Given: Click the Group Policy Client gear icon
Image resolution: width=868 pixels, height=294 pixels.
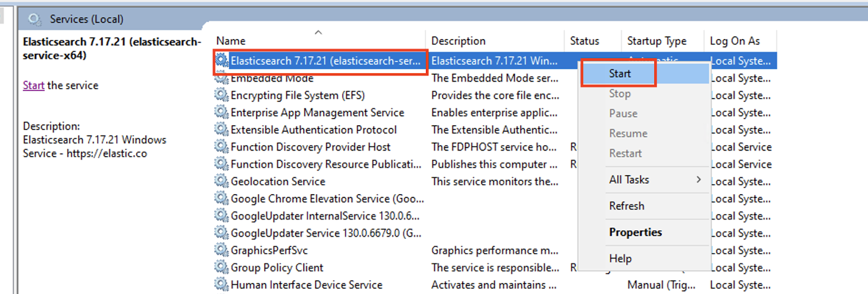Looking at the screenshot, I should [221, 267].
